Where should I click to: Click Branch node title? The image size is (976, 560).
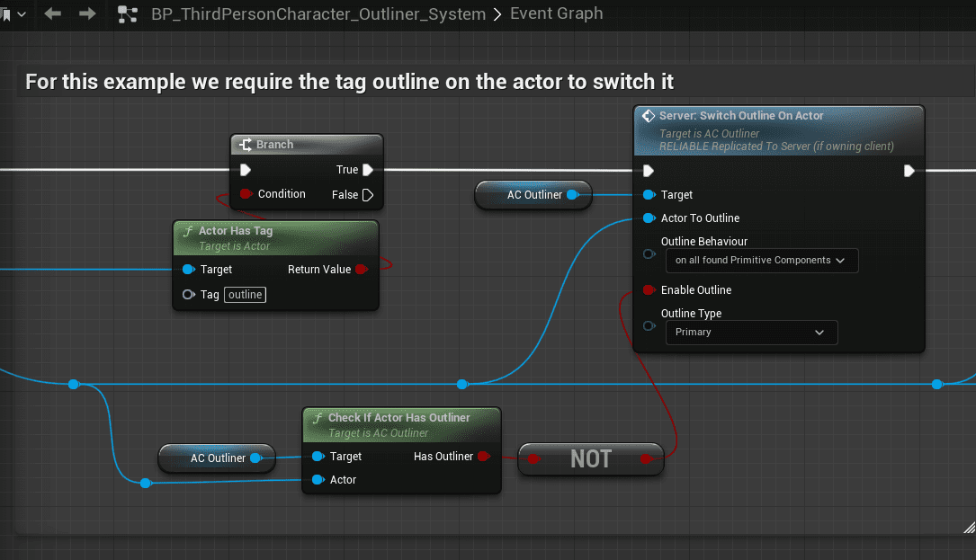[274, 145]
